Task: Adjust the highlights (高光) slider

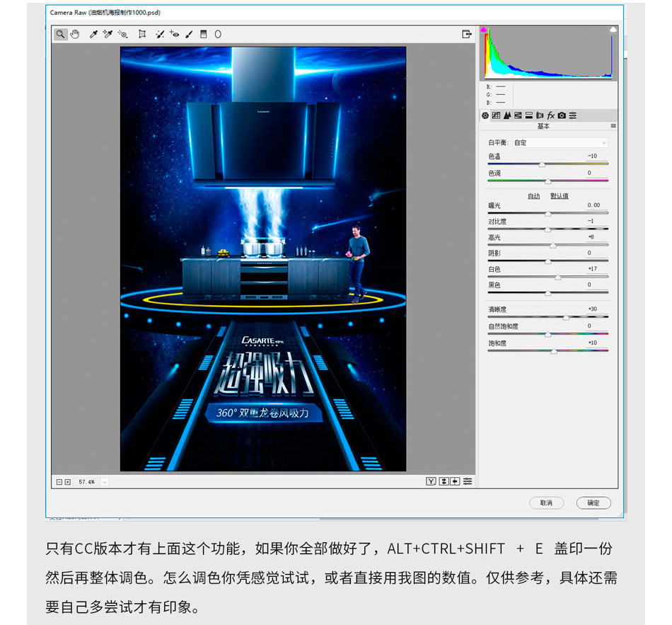Action: point(553,246)
